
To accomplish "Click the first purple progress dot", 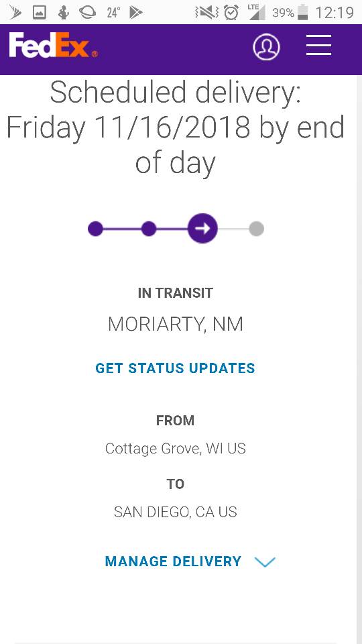I will 95,228.
